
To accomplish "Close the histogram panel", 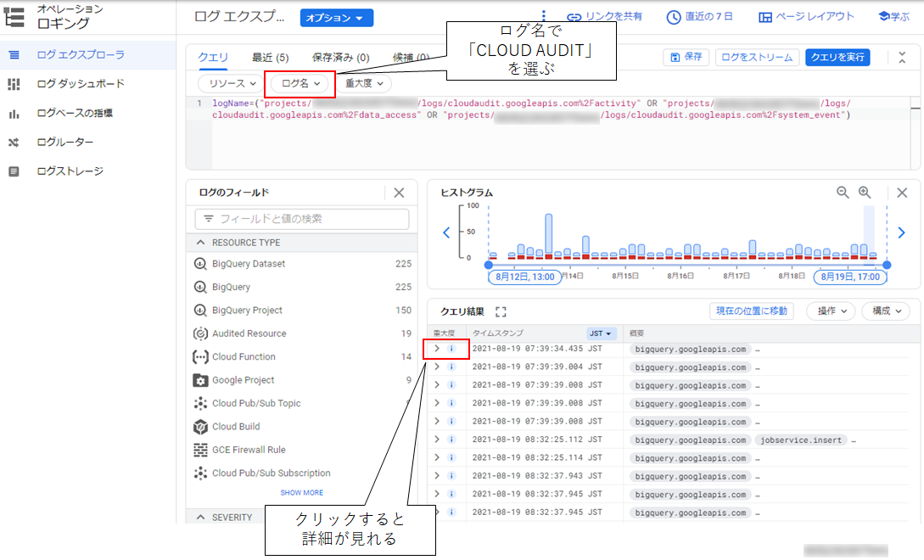I will [x=902, y=193].
